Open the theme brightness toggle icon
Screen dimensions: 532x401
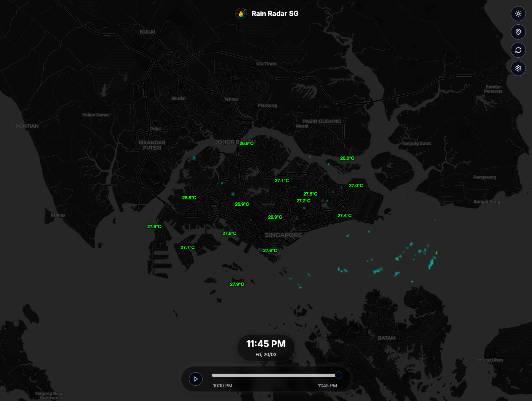pos(518,14)
